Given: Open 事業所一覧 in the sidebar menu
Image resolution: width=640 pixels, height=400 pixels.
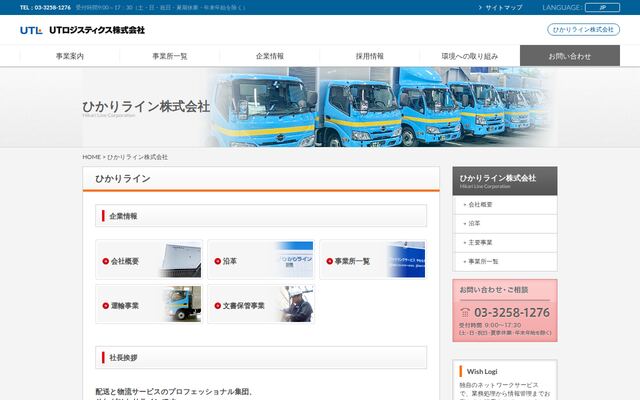Looking at the screenshot, I should pos(505,262).
